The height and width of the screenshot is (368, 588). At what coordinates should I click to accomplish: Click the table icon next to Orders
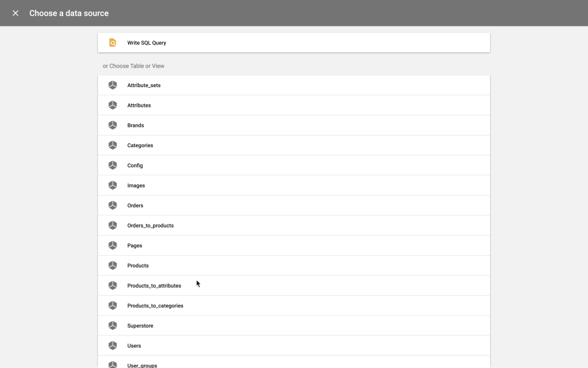click(x=113, y=205)
